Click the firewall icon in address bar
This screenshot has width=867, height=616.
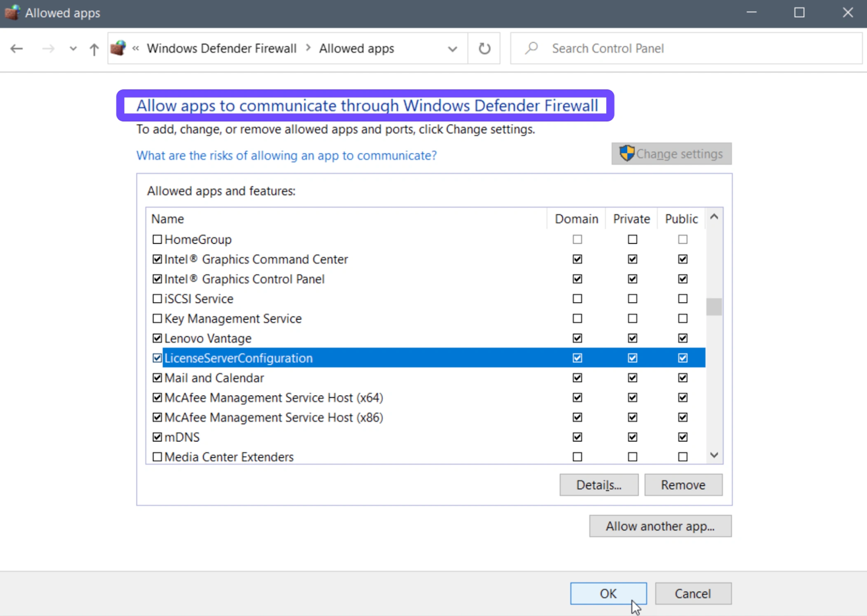(x=118, y=48)
